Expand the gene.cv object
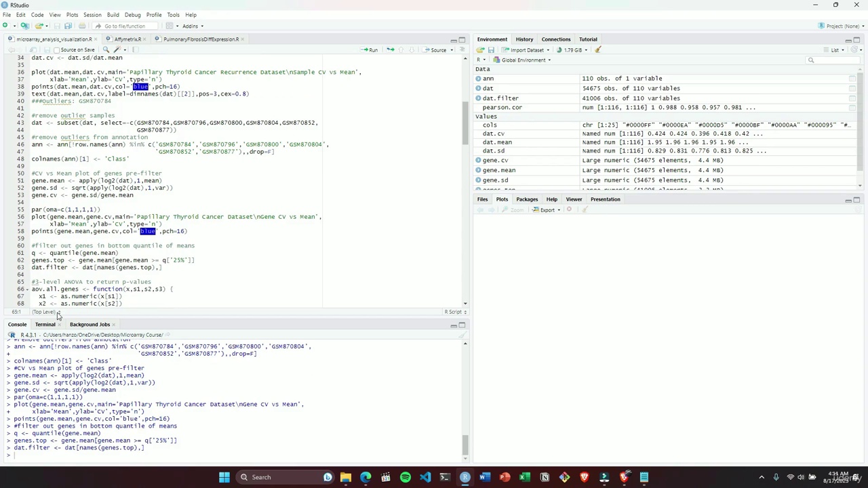 pos(479,161)
